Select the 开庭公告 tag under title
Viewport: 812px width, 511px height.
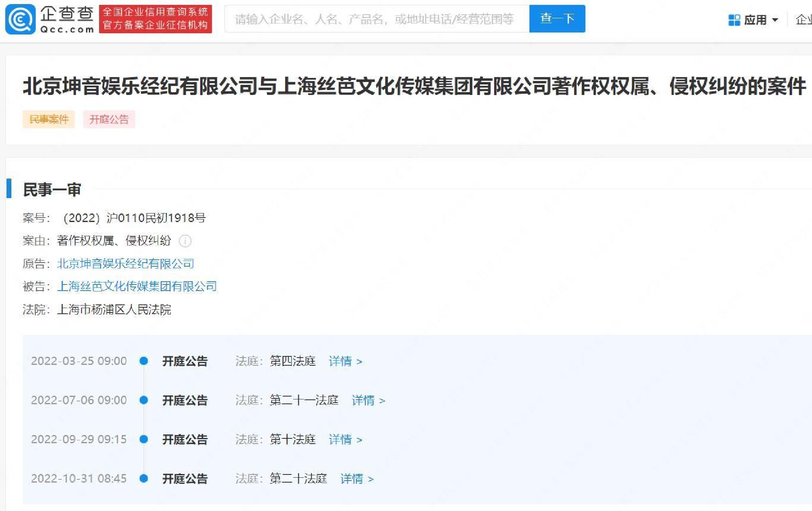click(109, 119)
